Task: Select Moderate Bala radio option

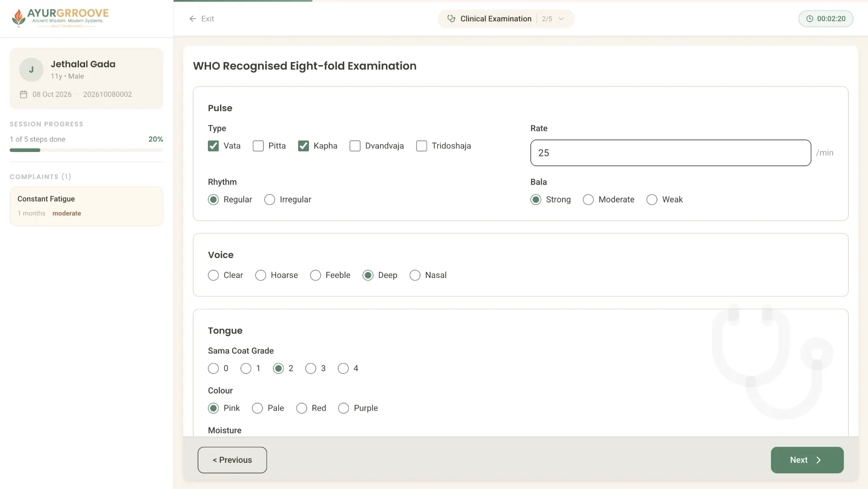Action: tap(588, 200)
